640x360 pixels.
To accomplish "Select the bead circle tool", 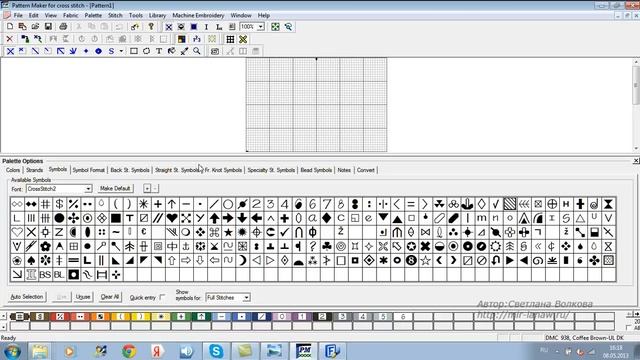I will coord(98,51).
